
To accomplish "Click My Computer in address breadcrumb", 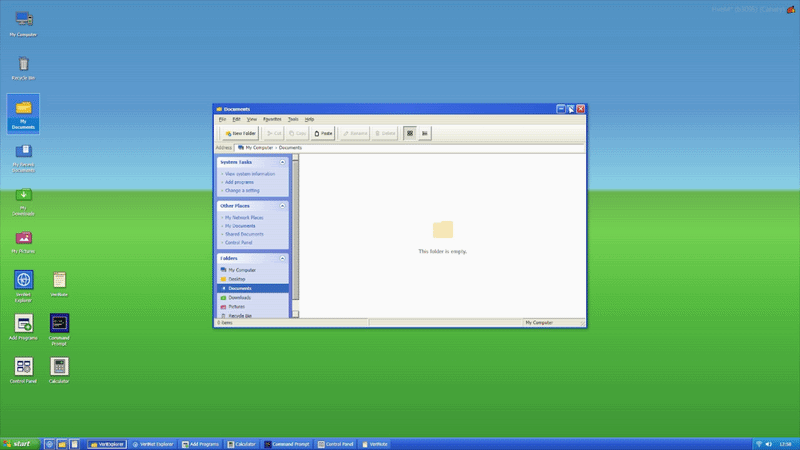I will click(x=259, y=147).
